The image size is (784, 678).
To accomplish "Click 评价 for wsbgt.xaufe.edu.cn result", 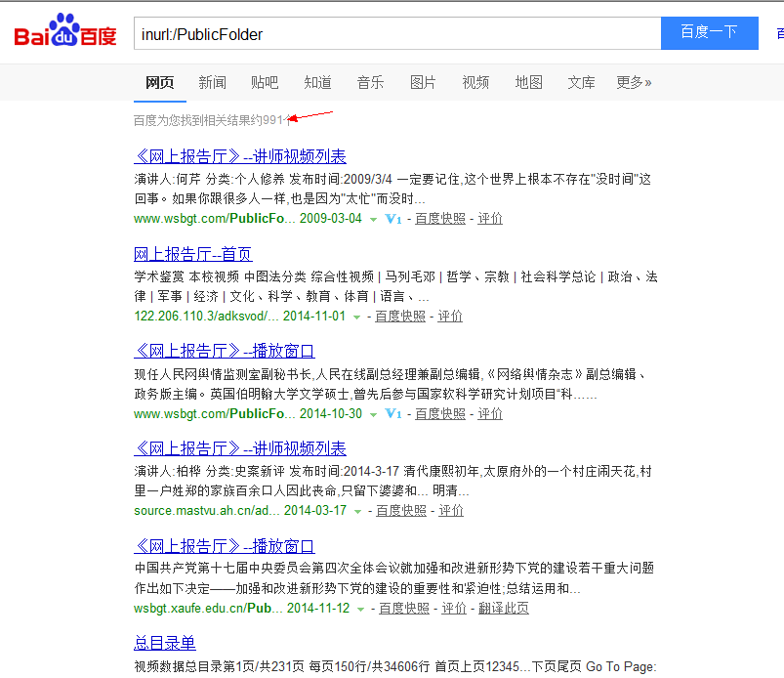I will [x=454, y=608].
